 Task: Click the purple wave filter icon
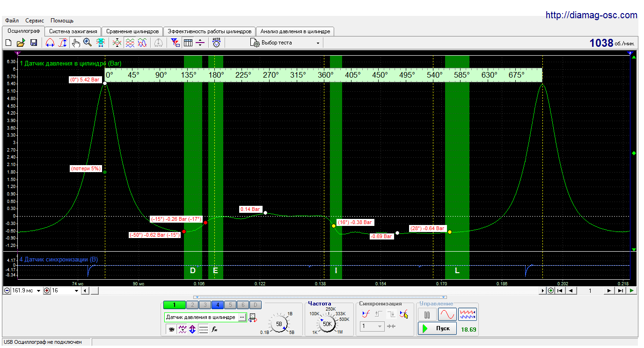coord(183,329)
